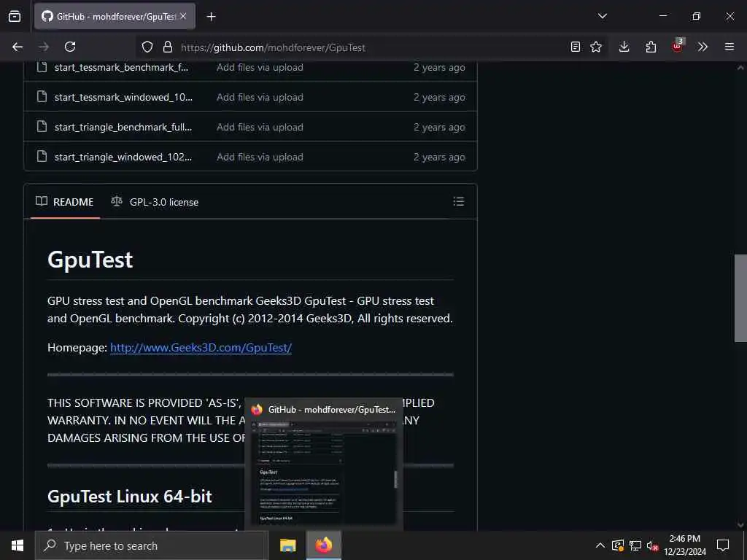The height and width of the screenshot is (560, 747).
Task: Toggle reader view icon
Action: tap(576, 47)
